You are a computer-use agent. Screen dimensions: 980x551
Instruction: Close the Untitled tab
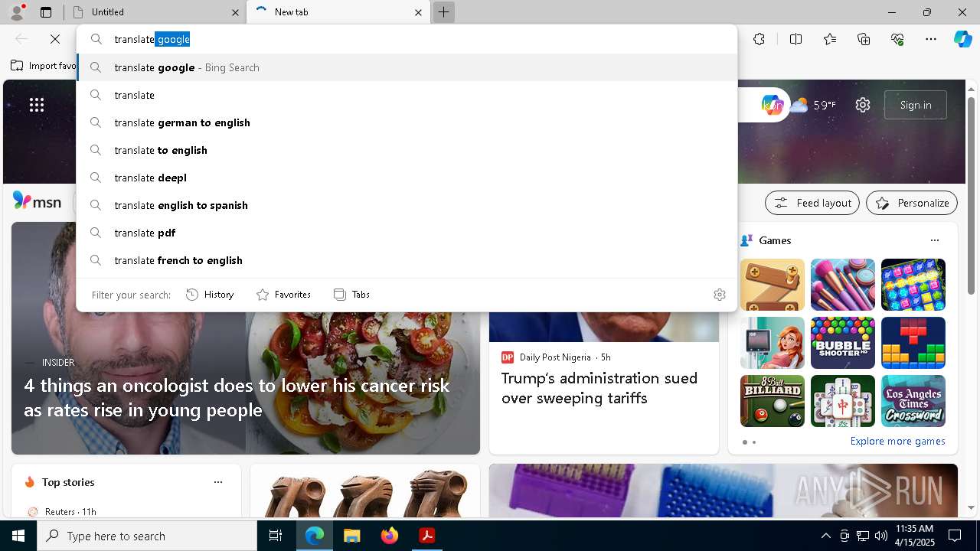235,12
